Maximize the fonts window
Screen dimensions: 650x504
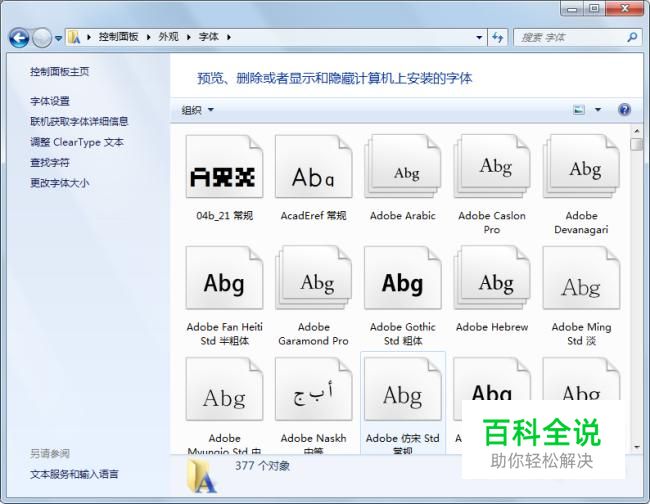click(594, 9)
